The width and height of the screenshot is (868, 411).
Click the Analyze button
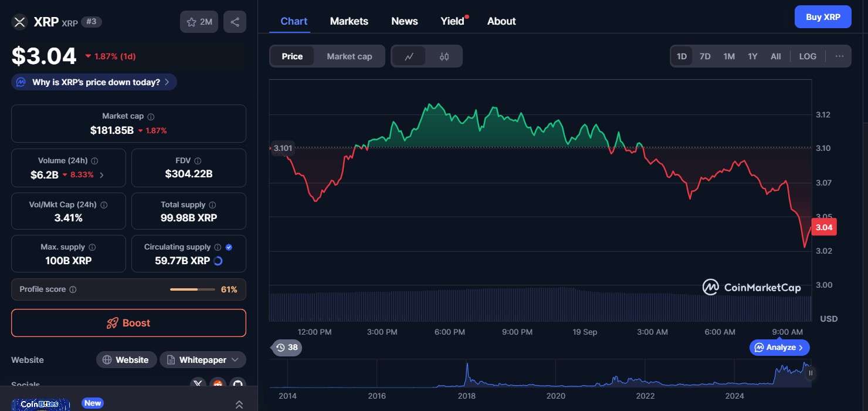[779, 348]
